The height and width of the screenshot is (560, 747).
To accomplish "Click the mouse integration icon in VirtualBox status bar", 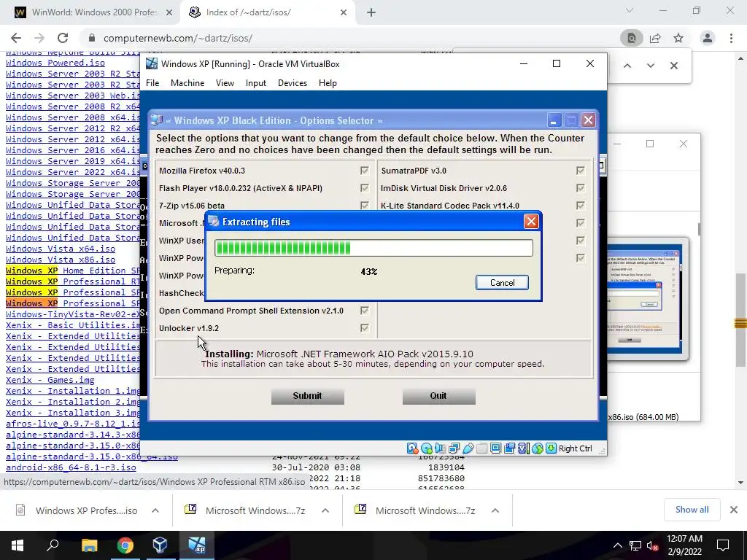I will click(x=538, y=448).
